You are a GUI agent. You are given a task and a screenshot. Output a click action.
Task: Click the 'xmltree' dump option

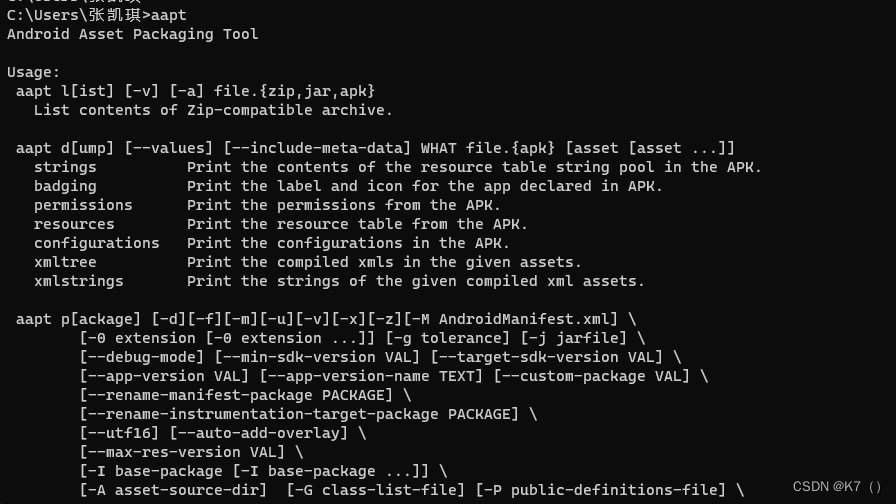pyautogui.click(x=65, y=262)
